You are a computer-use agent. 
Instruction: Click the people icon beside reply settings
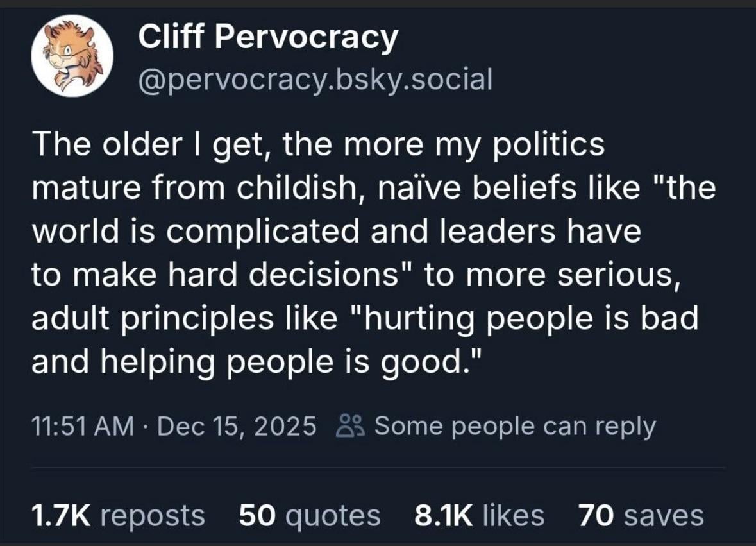[x=352, y=425]
